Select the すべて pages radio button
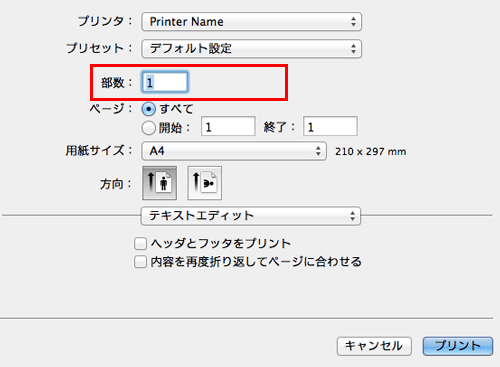500x367 pixels. (x=148, y=109)
